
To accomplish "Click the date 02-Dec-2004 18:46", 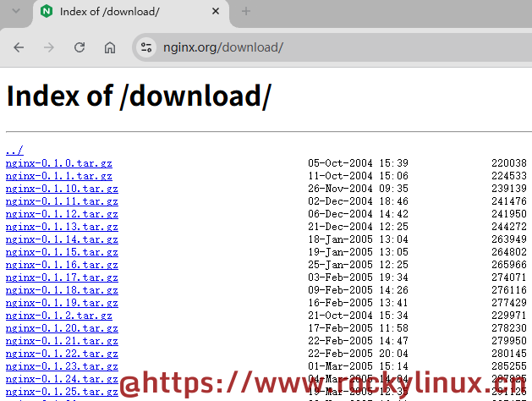I will (x=359, y=201).
